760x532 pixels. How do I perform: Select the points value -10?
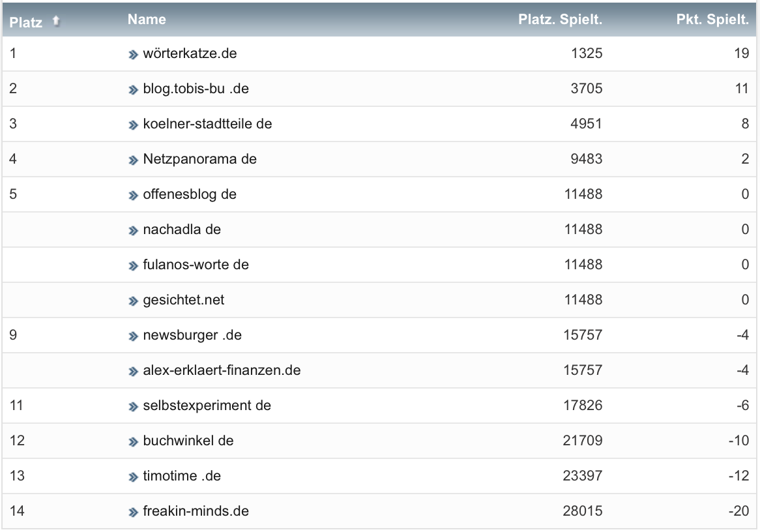point(738,441)
